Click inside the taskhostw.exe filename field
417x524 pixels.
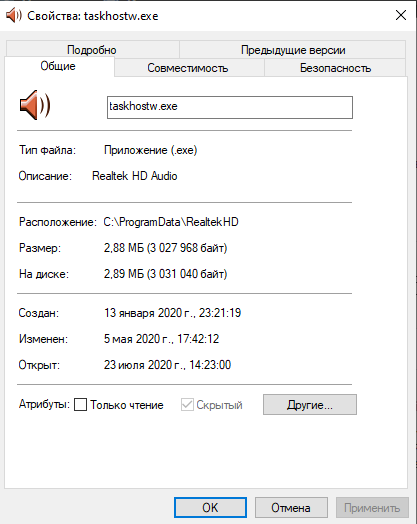[230, 107]
